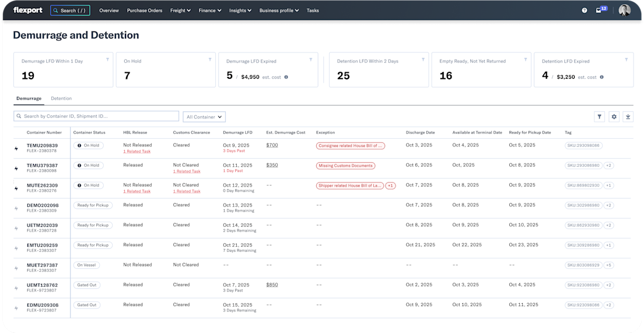Click SKU:293098086 tag
644x333 pixels.
(583, 146)
